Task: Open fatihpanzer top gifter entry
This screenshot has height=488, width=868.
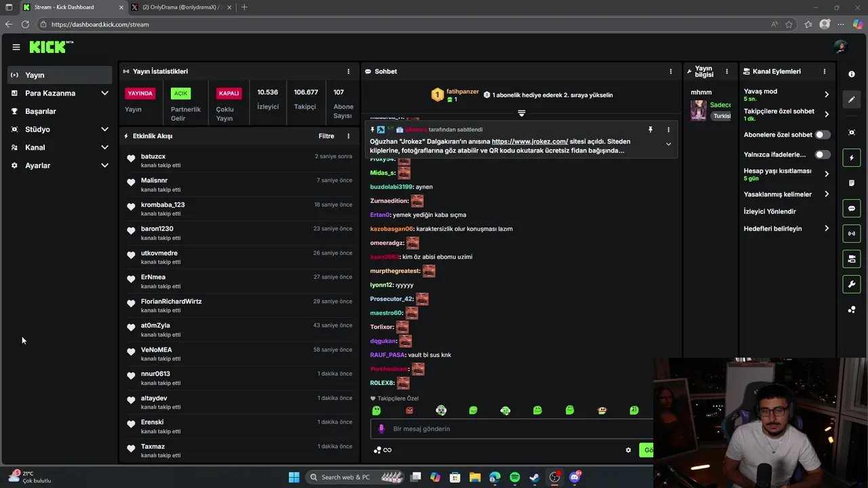Action: click(456, 95)
